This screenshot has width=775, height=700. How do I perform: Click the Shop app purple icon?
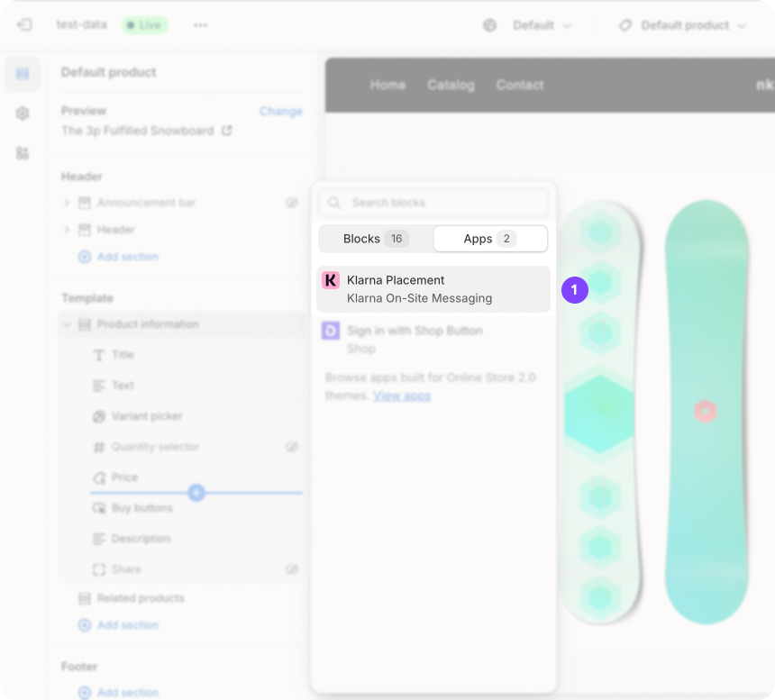(331, 331)
